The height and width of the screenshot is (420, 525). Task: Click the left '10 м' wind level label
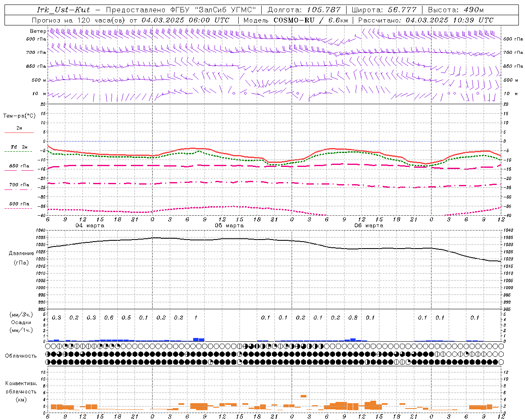39,94
